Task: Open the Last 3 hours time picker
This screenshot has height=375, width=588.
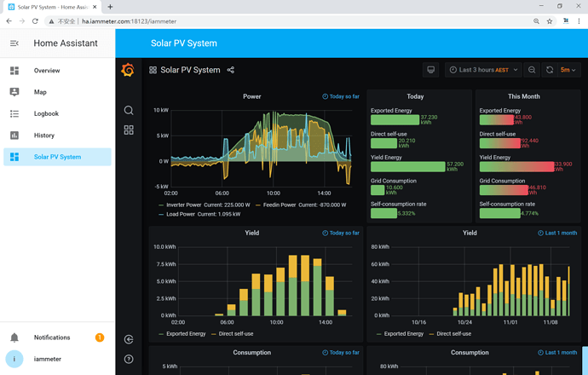Action: click(483, 70)
